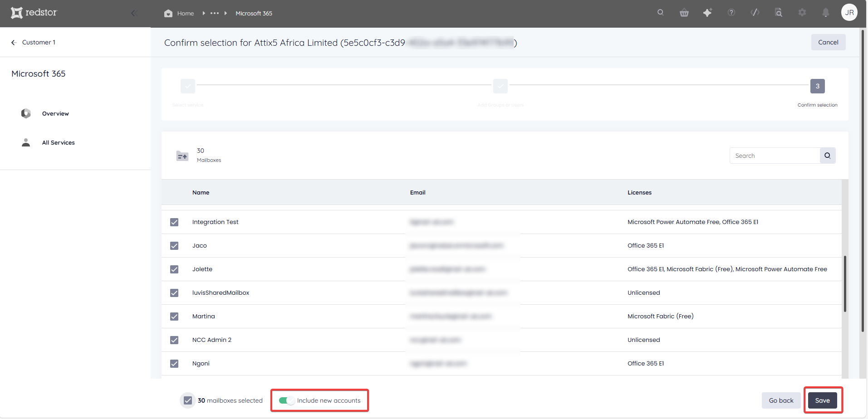Image resolution: width=868 pixels, height=419 pixels.
Task: Toggle Include new accounts switch
Action: tap(286, 400)
